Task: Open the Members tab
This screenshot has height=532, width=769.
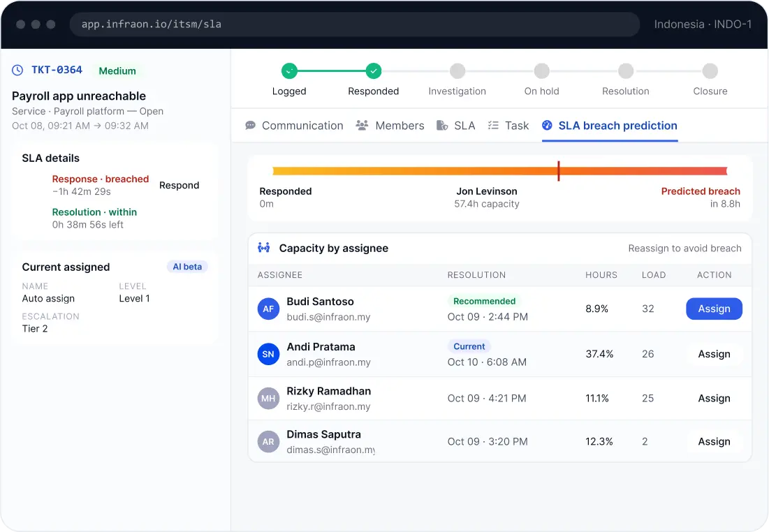Action: click(390, 126)
